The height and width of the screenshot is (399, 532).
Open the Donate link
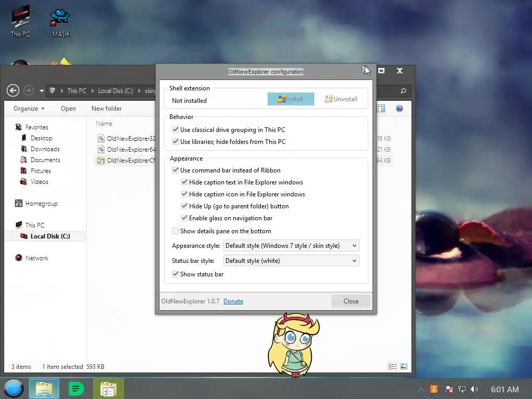(x=233, y=301)
